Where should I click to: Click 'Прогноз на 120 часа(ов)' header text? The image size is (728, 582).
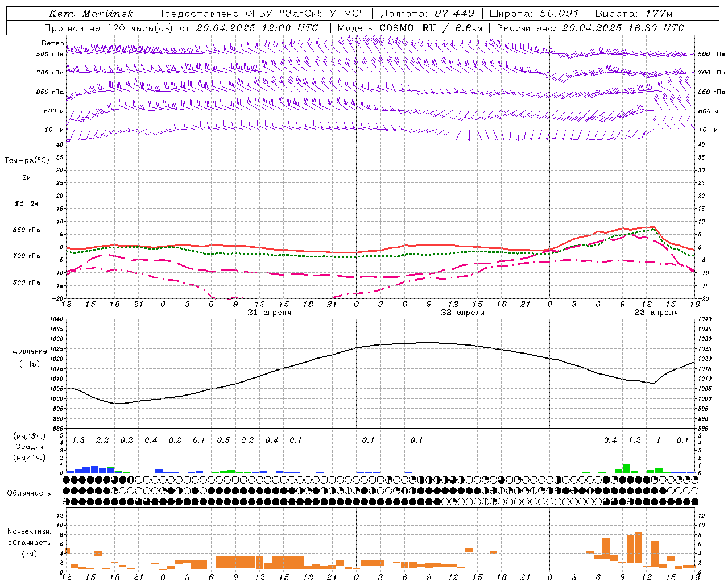pyautogui.click(x=109, y=28)
